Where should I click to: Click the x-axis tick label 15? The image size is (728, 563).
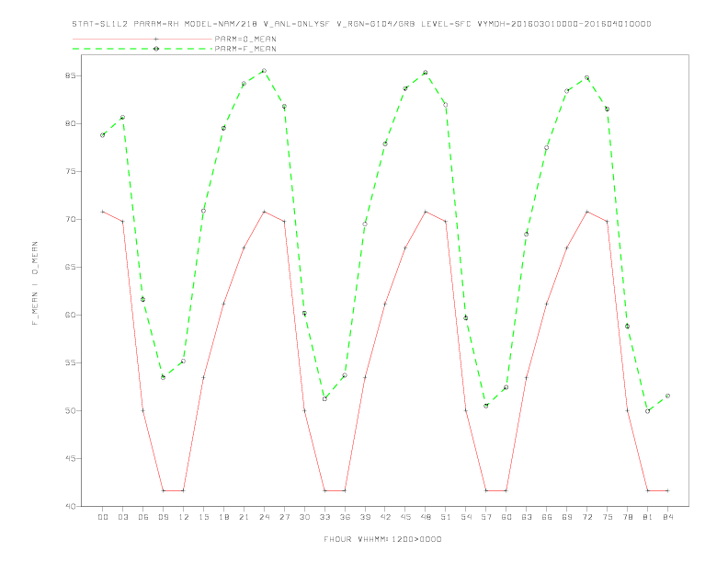(x=203, y=517)
